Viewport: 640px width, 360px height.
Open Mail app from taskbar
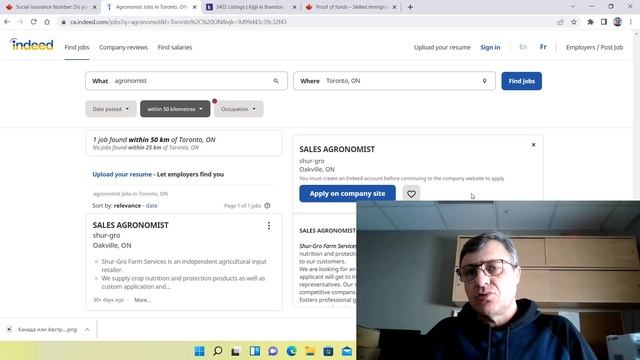point(347,351)
